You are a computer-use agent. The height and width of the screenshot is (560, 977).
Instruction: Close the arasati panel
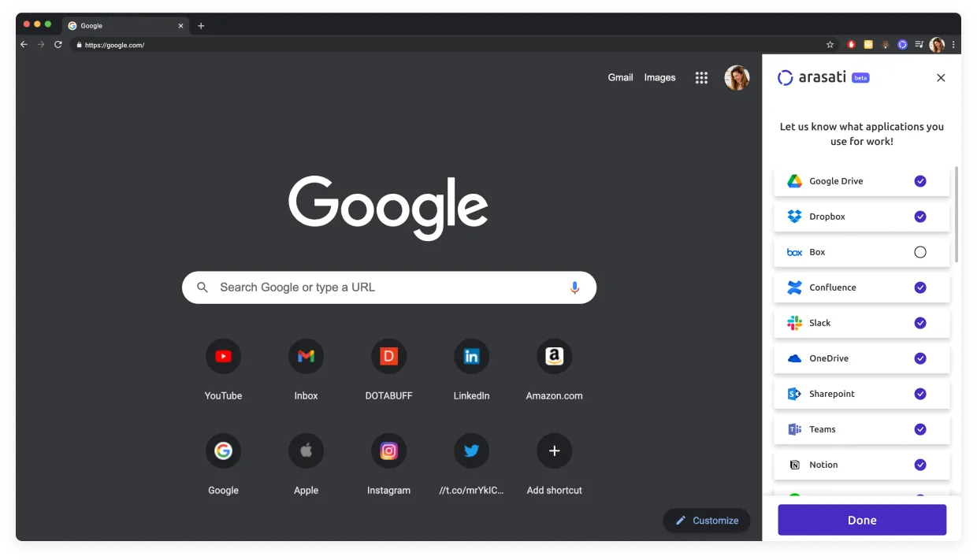[x=941, y=78]
